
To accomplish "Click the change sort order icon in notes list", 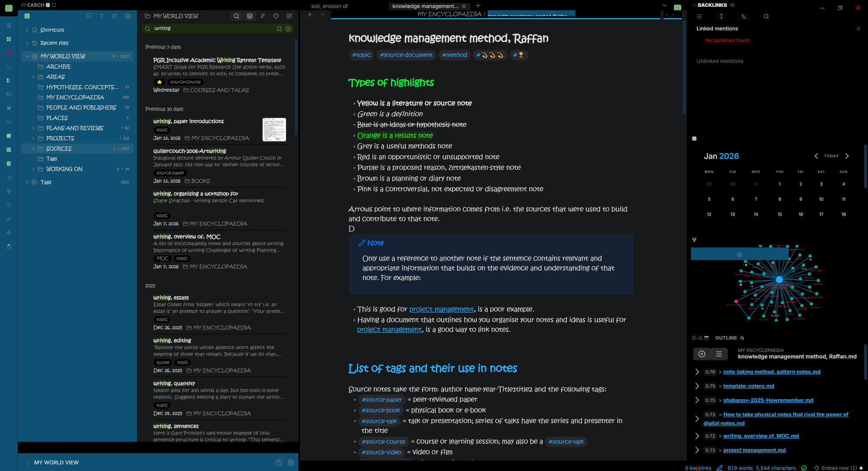I will [x=263, y=16].
